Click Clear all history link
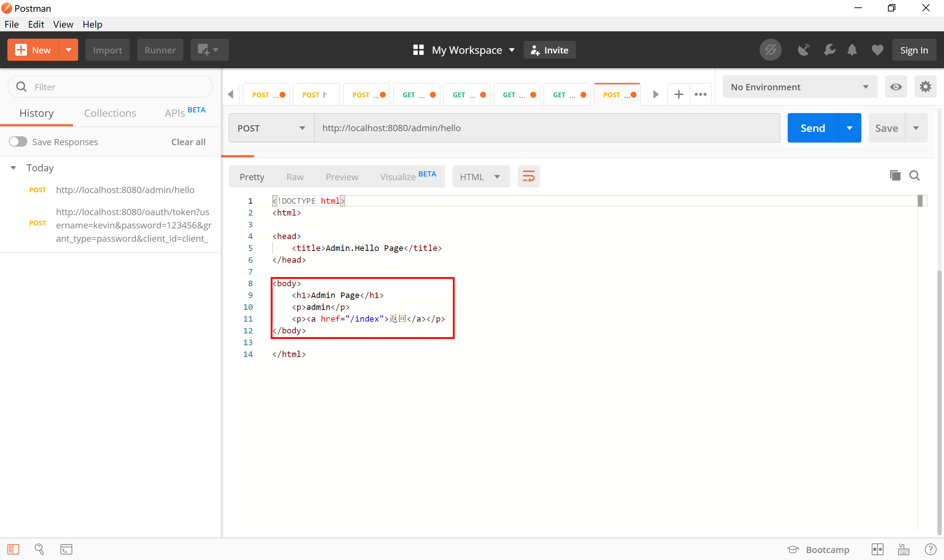 (x=188, y=142)
